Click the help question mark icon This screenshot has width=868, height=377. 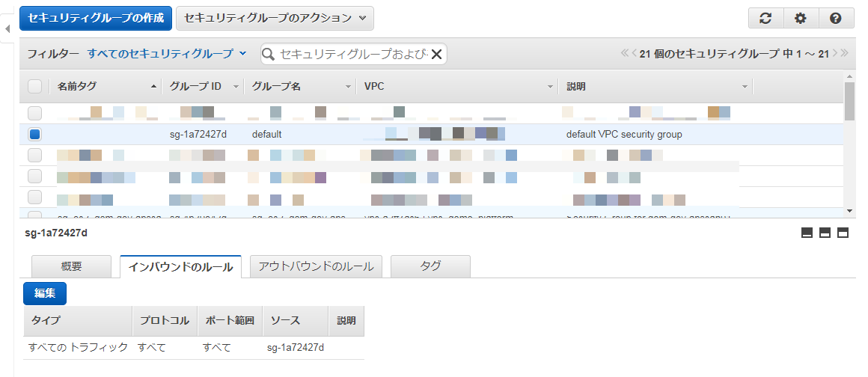click(x=836, y=19)
